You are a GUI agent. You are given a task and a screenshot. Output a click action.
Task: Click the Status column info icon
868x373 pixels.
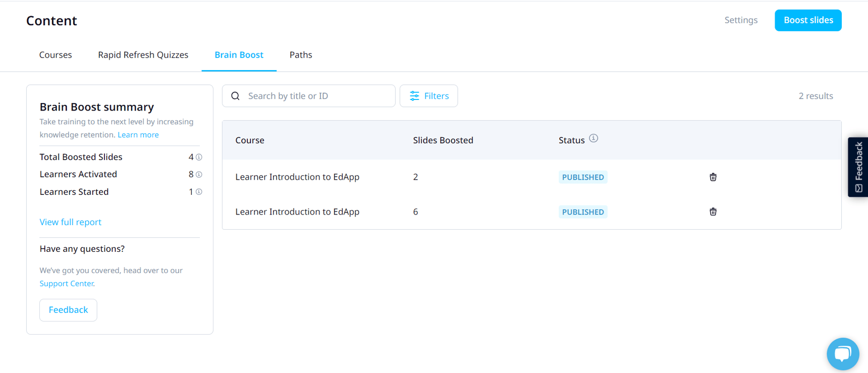[x=593, y=138]
